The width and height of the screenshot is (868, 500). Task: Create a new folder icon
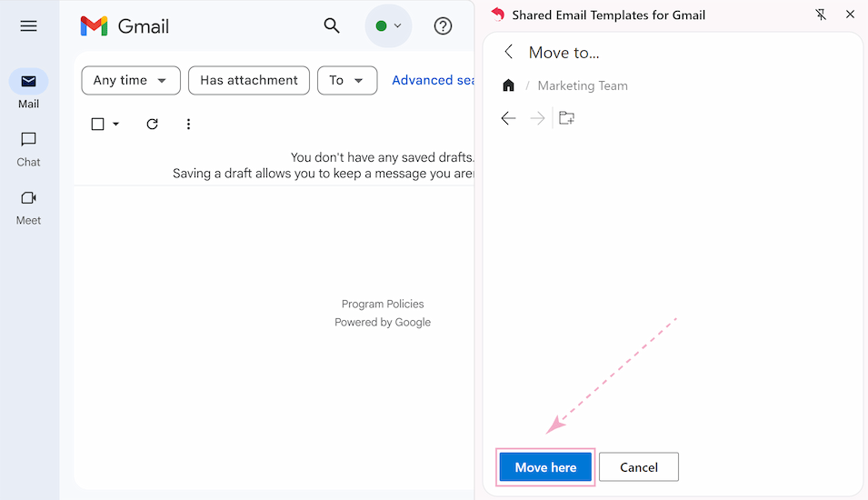pyautogui.click(x=566, y=118)
